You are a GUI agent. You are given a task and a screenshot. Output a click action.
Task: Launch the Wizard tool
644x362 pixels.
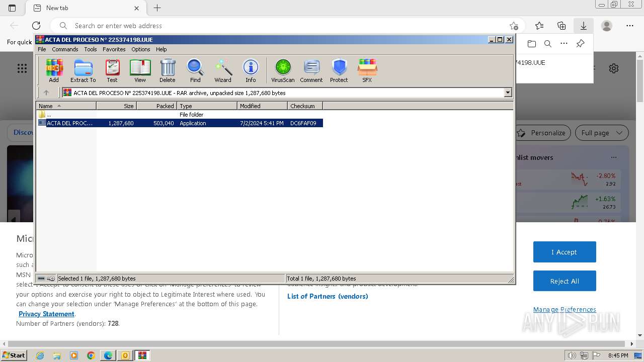(223, 70)
